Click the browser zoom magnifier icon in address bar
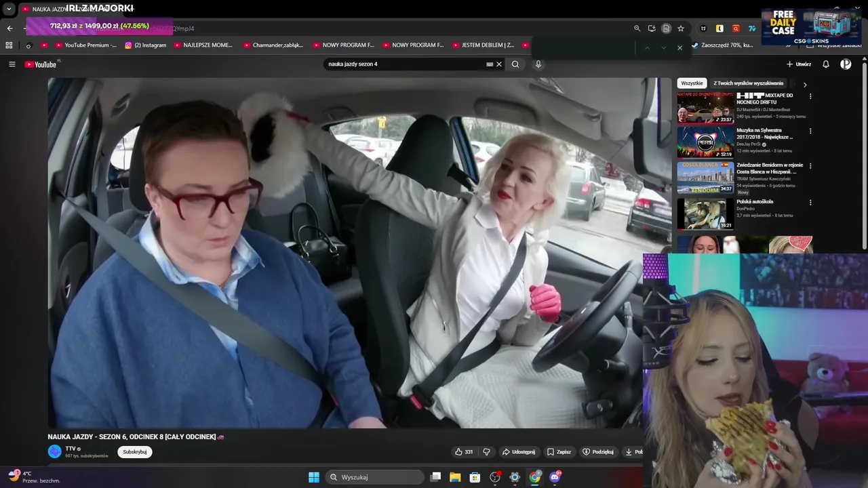The height and width of the screenshot is (488, 868). click(x=637, y=28)
